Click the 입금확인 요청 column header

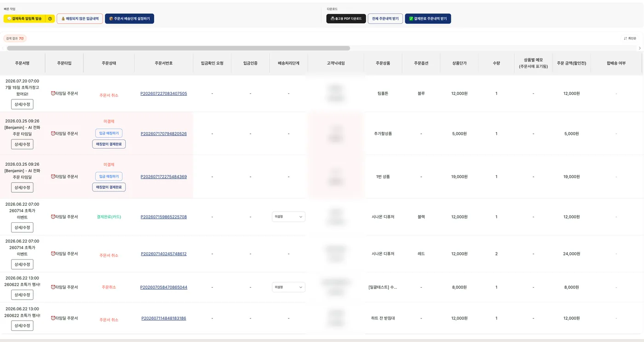pyautogui.click(x=212, y=63)
